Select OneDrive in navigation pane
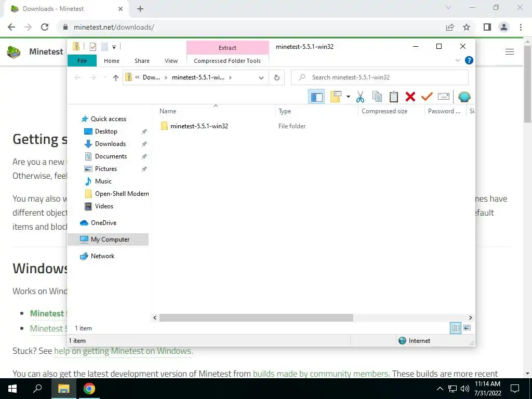The image size is (532, 399). tap(103, 223)
